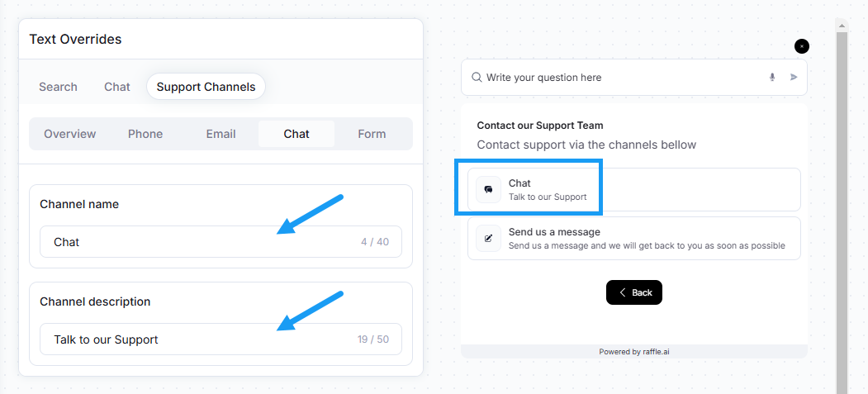This screenshot has width=868, height=394.
Task: Close the widget preview with black X
Action: click(x=802, y=46)
